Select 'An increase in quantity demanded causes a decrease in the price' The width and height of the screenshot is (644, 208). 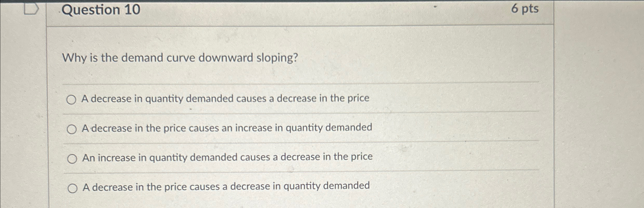tap(72, 158)
